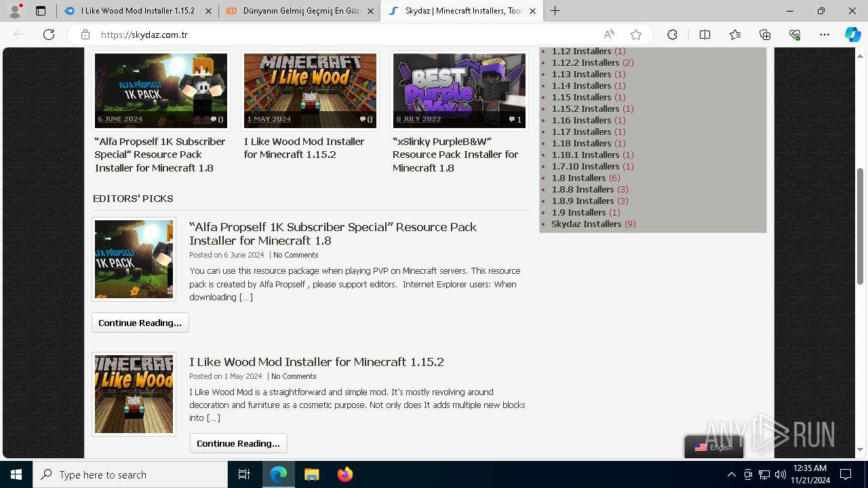868x488 pixels.
Task: Open No Comments link on 1 May post
Action: (294, 376)
